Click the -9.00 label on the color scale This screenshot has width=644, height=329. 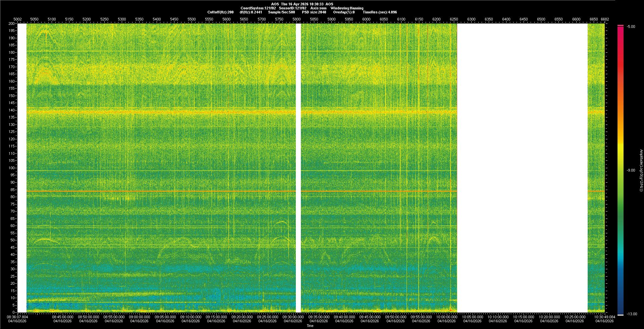point(631,170)
